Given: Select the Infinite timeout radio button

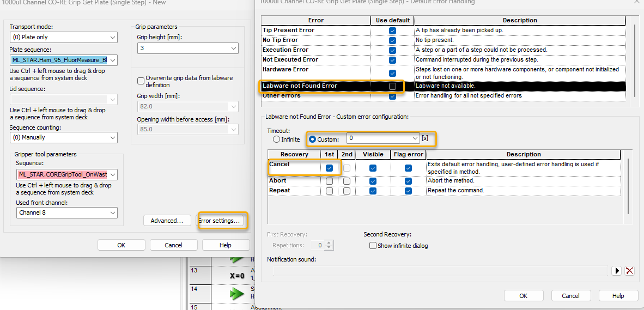Looking at the screenshot, I should click(276, 139).
